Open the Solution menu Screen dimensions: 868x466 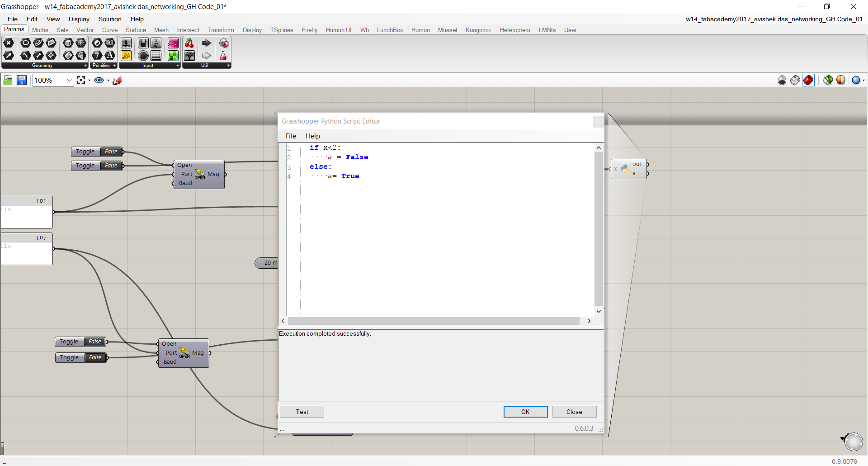point(110,19)
